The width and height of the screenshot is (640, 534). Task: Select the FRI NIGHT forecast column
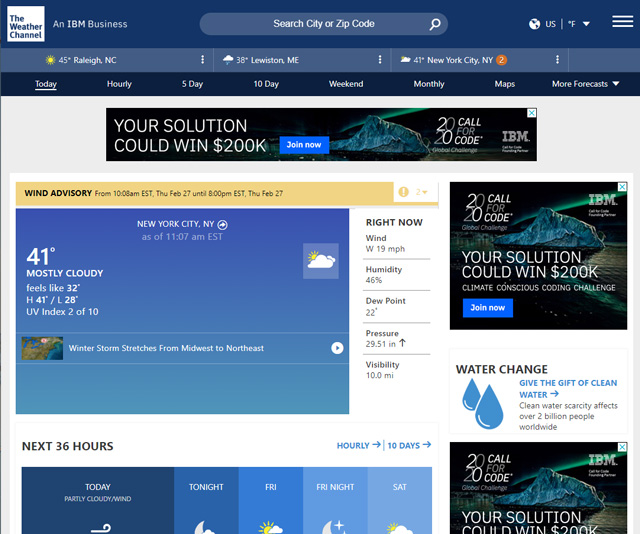pos(335,501)
